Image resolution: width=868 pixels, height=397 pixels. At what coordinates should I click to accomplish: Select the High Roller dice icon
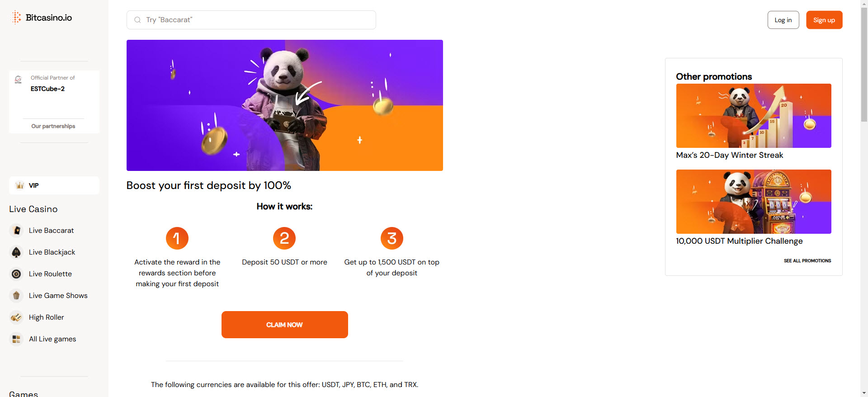click(x=16, y=317)
